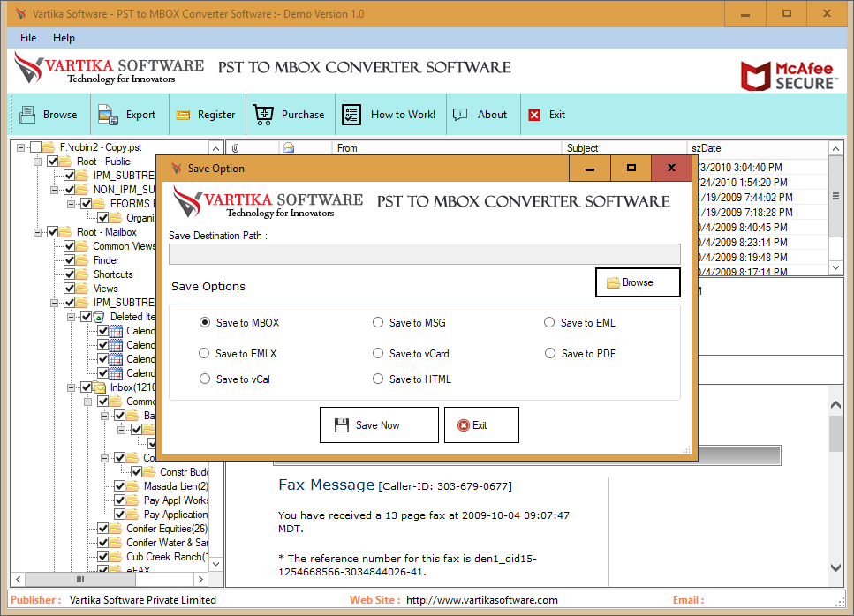Collapse the EFORMS tree node

click(72, 204)
